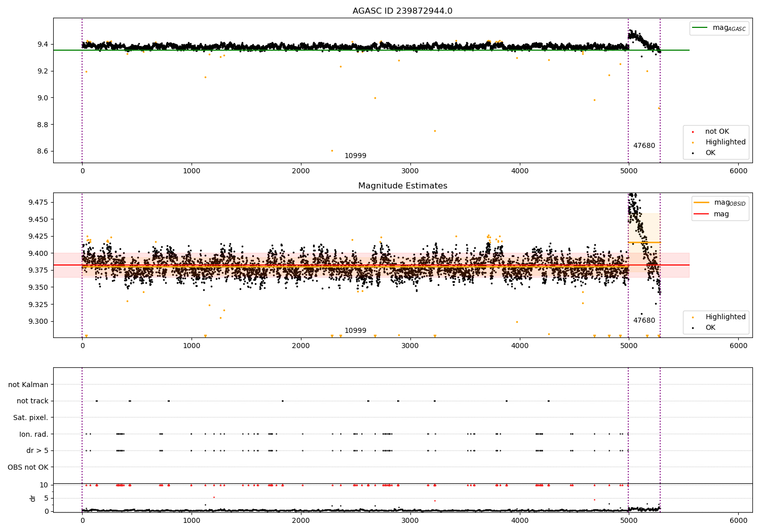Click the orange mag OBSID legend line sample
This screenshot has width=760, height=532.
702,203
